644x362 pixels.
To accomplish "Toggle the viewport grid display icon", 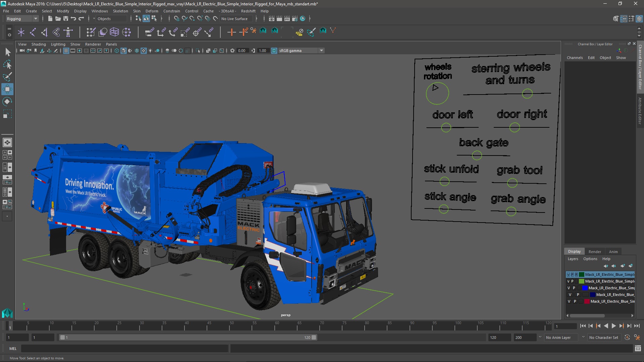I will pos(66,51).
